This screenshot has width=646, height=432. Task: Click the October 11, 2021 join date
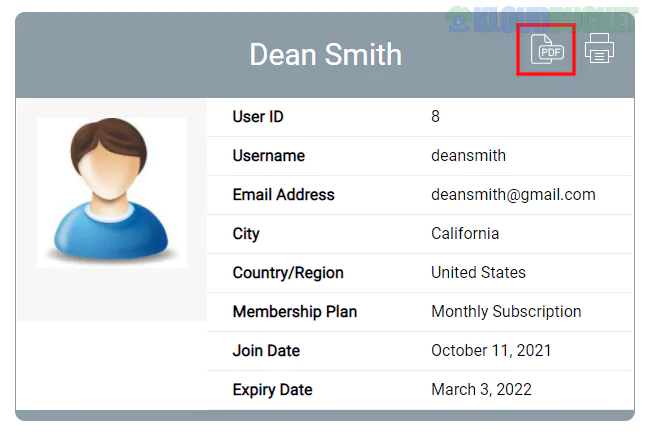coord(491,351)
